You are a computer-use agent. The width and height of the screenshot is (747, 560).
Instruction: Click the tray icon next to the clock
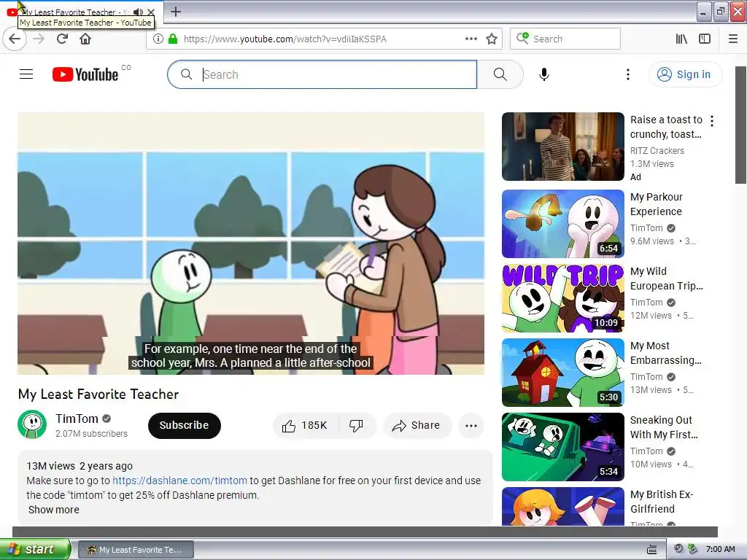[x=693, y=549]
